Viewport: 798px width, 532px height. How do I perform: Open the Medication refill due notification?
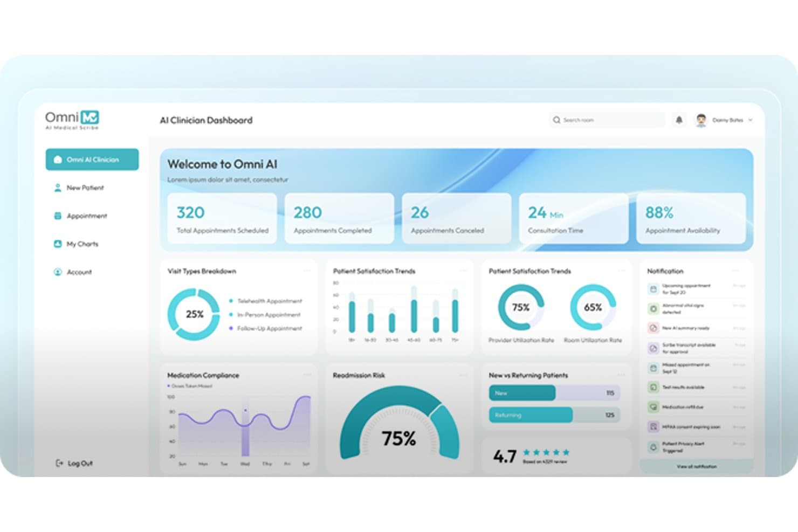coord(696,407)
